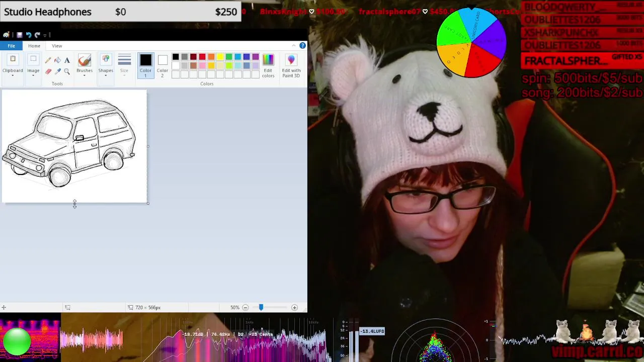Click the Edit colors rainbow icon
The height and width of the screenshot is (362, 644).
click(x=268, y=60)
